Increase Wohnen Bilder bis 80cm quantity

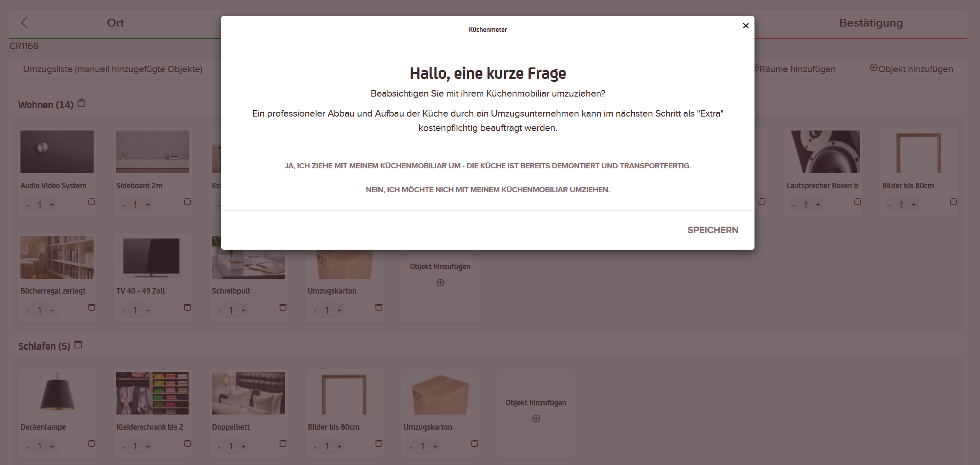(x=914, y=204)
